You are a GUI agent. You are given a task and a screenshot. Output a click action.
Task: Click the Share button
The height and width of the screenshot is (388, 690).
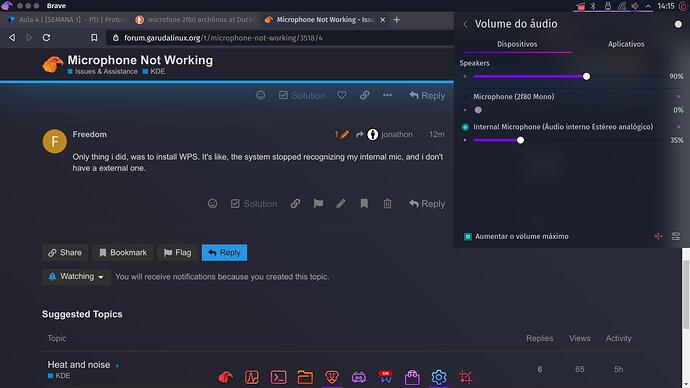65,253
